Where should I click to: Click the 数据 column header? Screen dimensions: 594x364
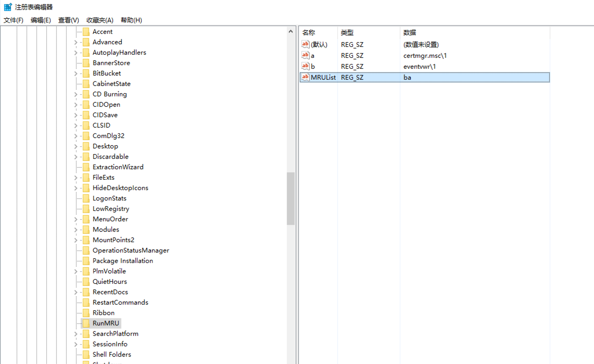click(409, 33)
